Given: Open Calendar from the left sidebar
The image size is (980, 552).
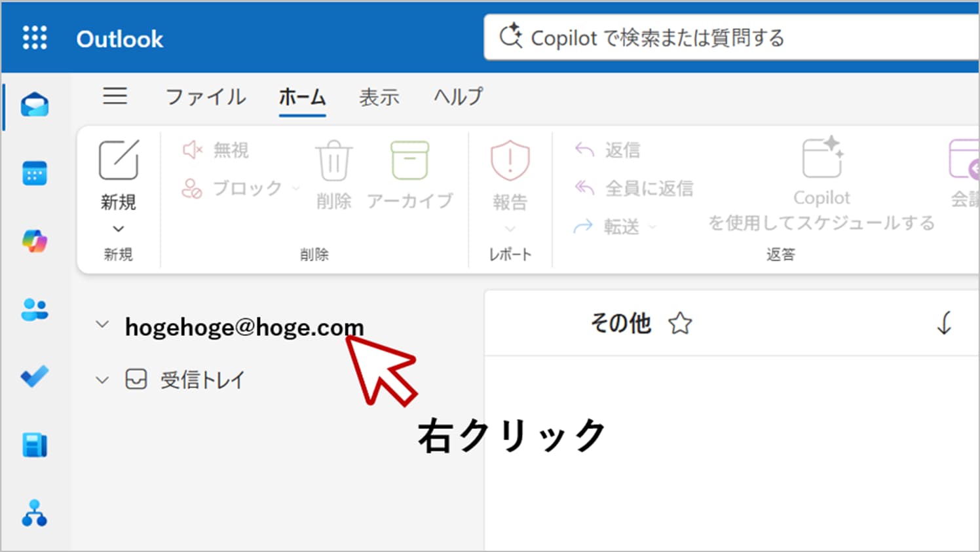Looking at the screenshot, I should pyautogui.click(x=35, y=174).
